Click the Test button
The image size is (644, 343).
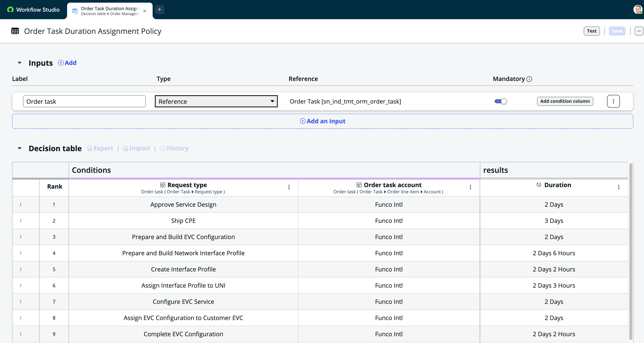point(591,31)
